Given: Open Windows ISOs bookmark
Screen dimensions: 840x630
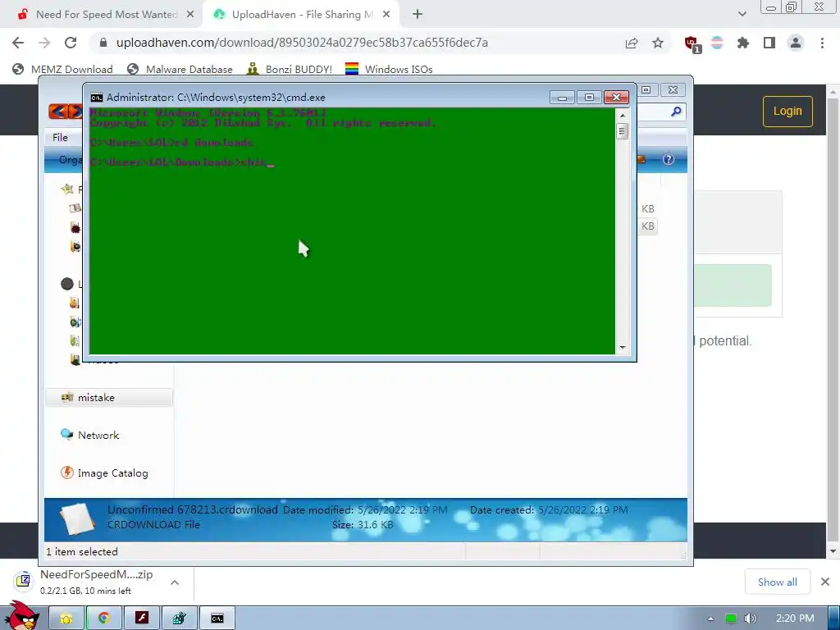Looking at the screenshot, I should point(389,69).
